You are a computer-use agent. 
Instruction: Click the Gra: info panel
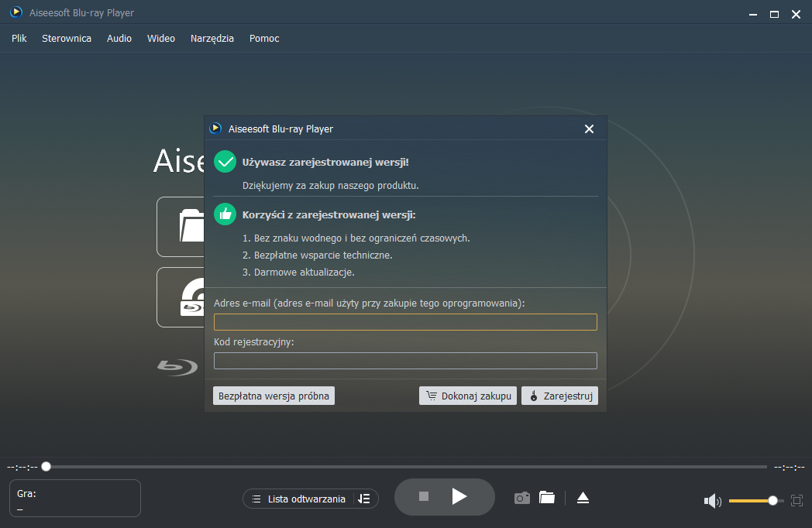pyautogui.click(x=75, y=498)
